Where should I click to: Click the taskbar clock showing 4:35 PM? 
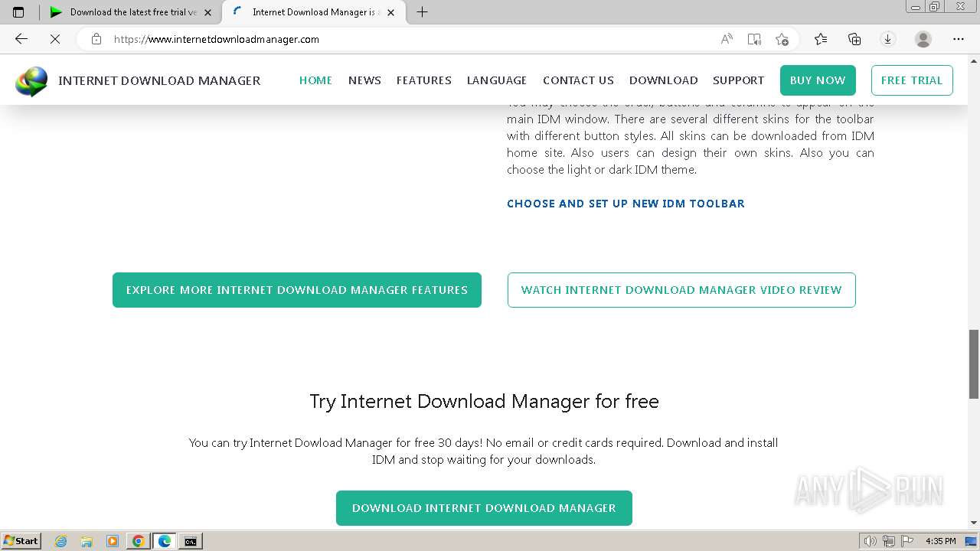tap(940, 541)
